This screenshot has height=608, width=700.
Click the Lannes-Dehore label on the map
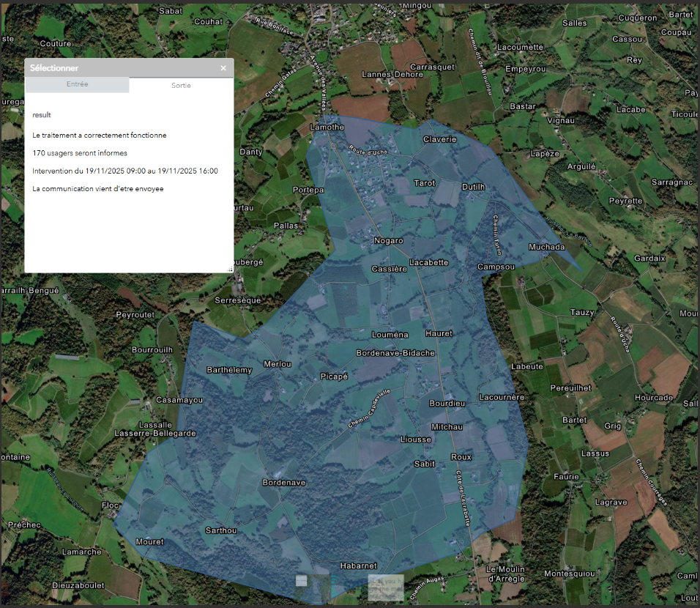[x=392, y=75]
